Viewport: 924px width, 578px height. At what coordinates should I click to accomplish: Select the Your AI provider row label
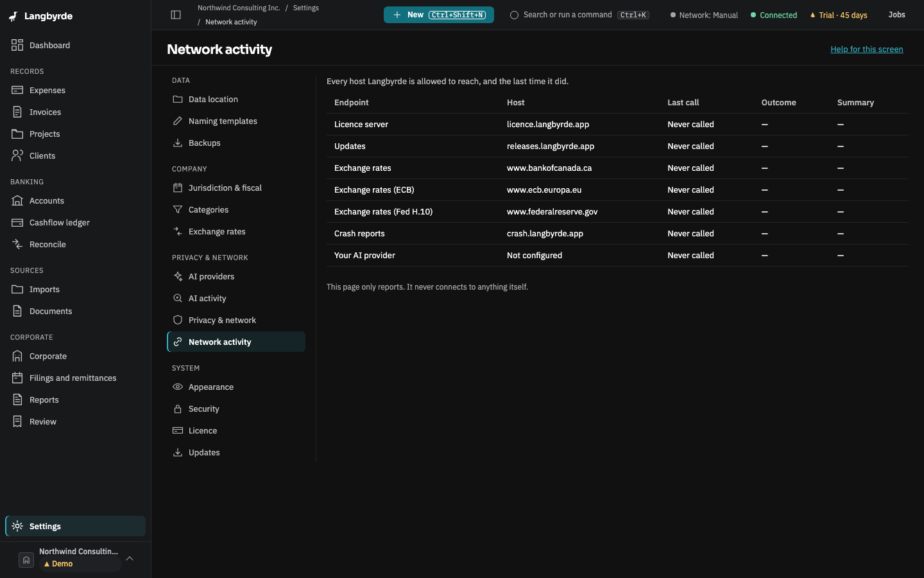click(364, 256)
